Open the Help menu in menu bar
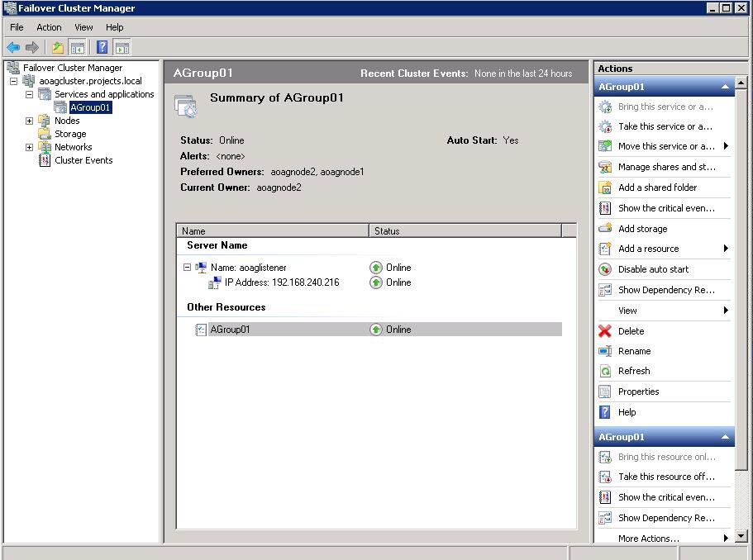753x560 pixels. pyautogui.click(x=114, y=27)
